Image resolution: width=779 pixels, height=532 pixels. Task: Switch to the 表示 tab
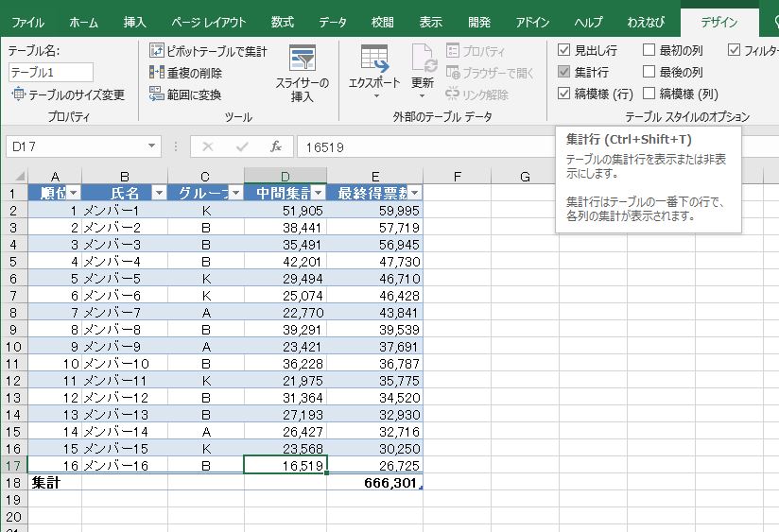click(431, 23)
